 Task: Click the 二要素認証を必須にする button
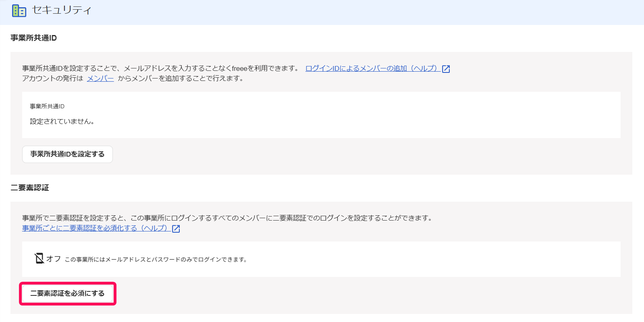[x=68, y=293]
